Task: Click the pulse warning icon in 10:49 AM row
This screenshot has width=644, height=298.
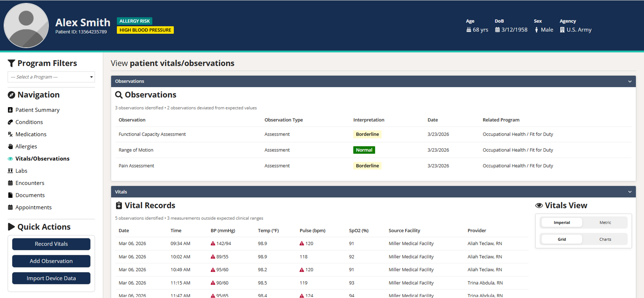Action: 302,270
